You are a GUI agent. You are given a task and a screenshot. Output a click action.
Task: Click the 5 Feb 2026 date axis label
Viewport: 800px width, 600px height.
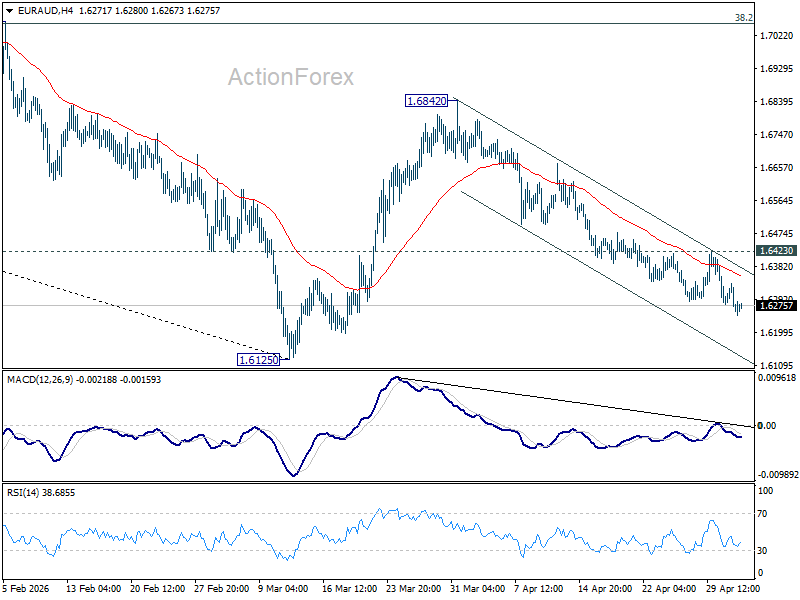[x=26, y=588]
